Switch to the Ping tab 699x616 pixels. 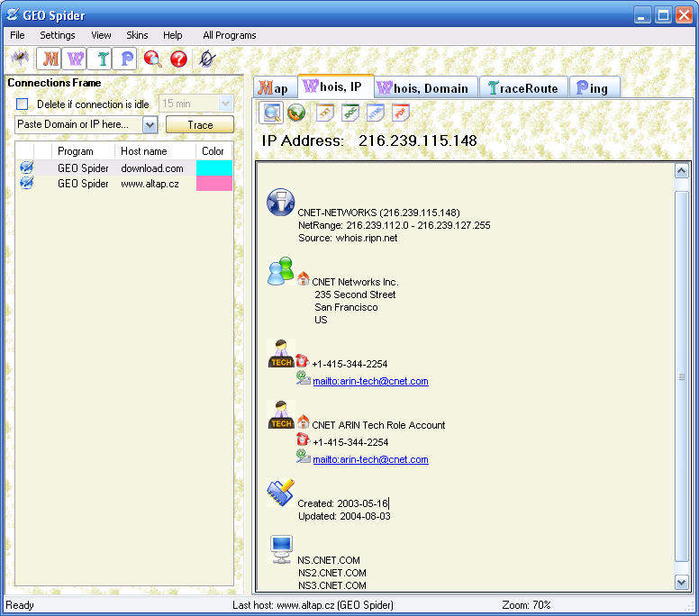pos(595,87)
